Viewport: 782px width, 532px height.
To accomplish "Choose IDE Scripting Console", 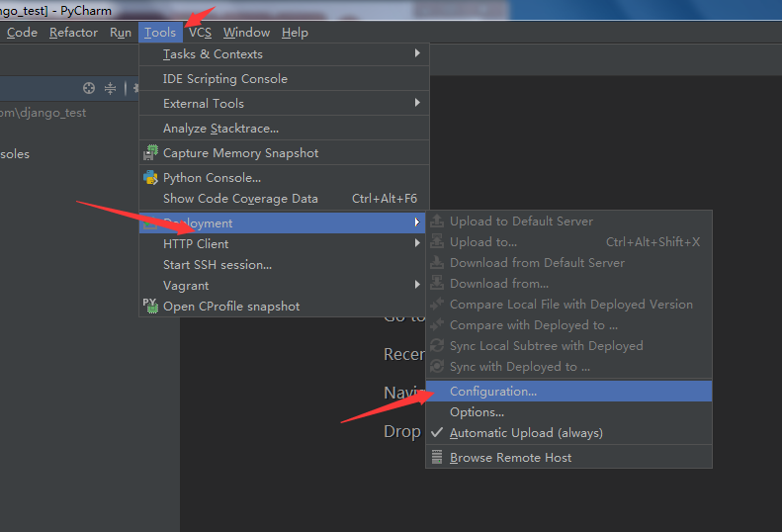I will coord(284,79).
